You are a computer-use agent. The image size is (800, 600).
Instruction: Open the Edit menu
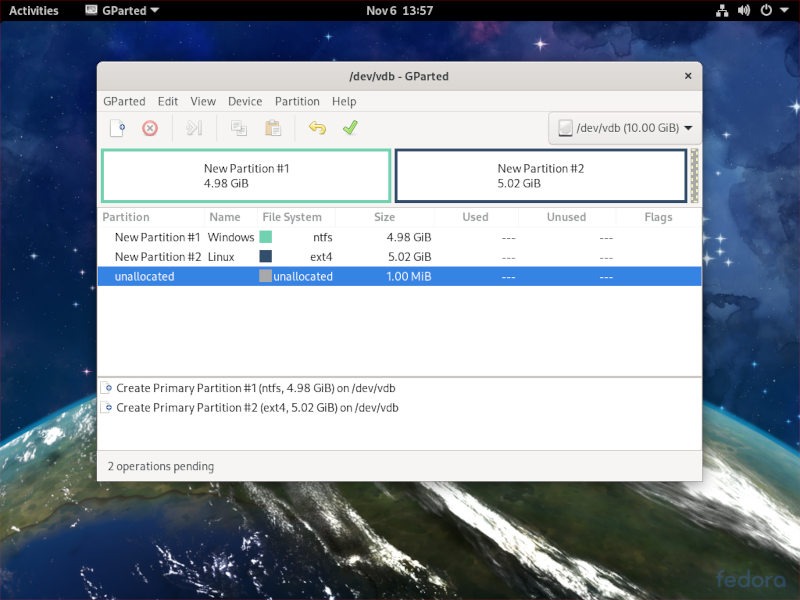pyautogui.click(x=167, y=101)
